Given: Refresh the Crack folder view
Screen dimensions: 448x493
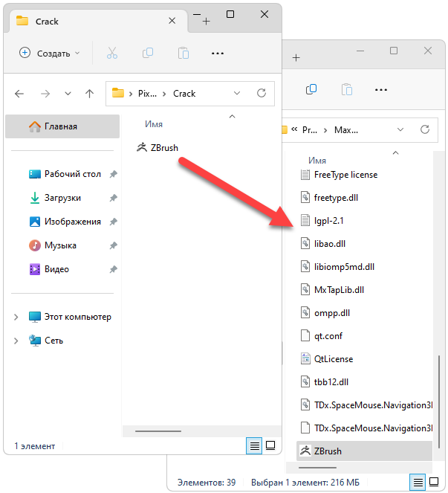Looking at the screenshot, I should point(262,93).
